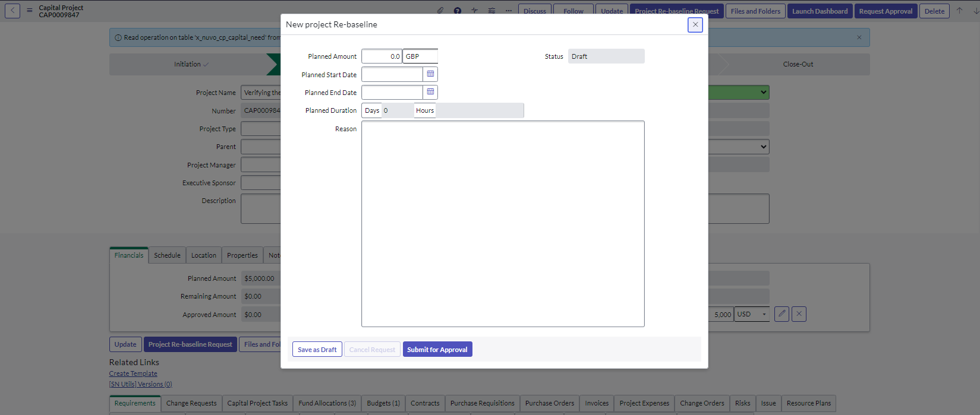980x415 pixels.
Task: Click the more options ellipsis icon
Action: (508, 11)
